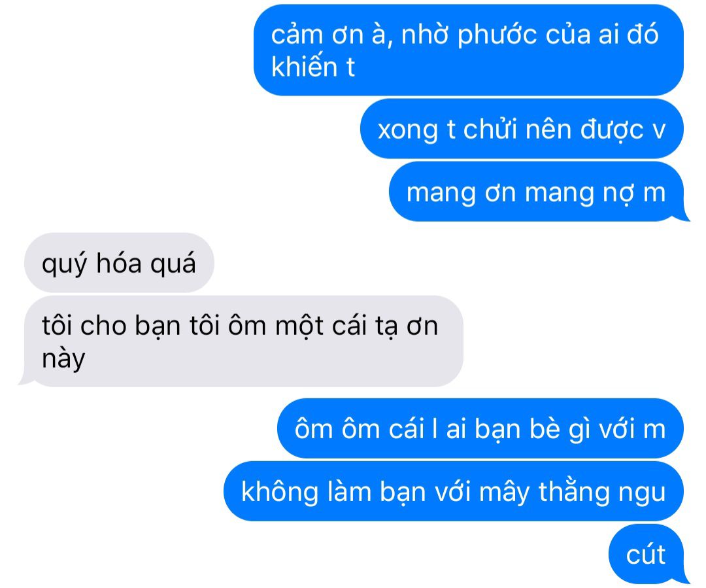This screenshot has width=706, height=588.
Task: Click the word "nợ" in the third bubble
Action: [x=618, y=194]
